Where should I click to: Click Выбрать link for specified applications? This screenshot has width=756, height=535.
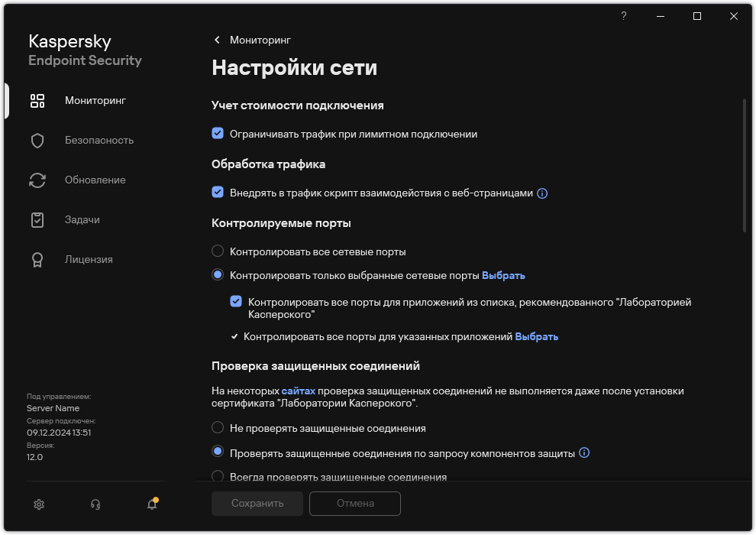click(x=537, y=337)
